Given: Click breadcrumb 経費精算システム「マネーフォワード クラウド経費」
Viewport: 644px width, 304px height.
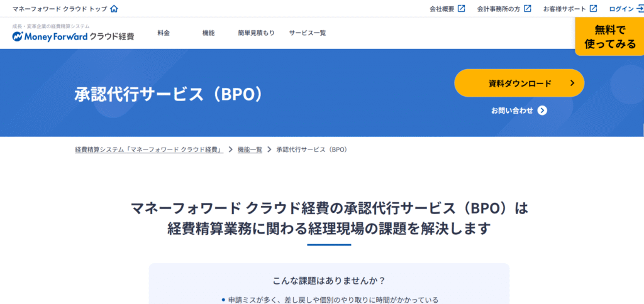Looking at the screenshot, I should point(149,149).
